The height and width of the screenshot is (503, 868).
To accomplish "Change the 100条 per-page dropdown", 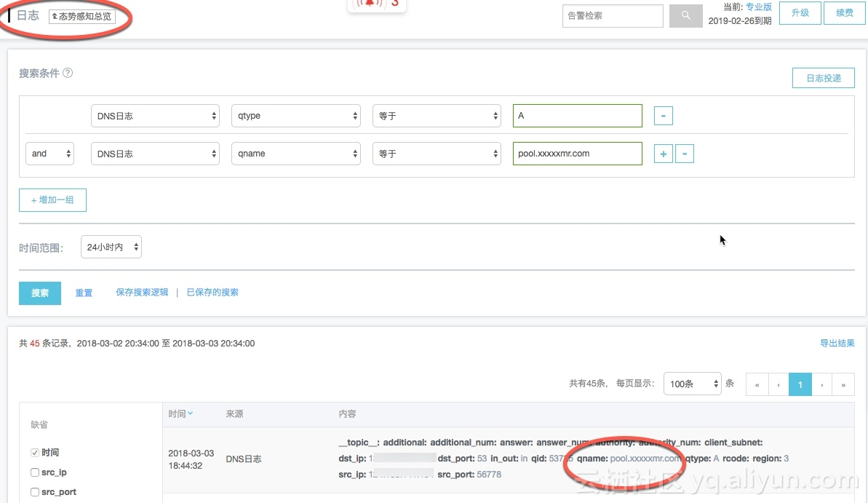I will coord(692,384).
